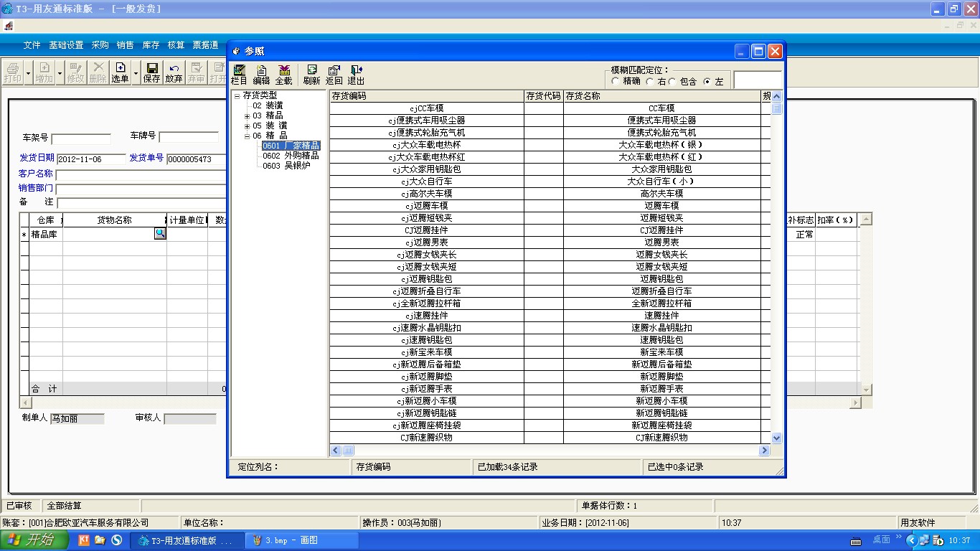Open the 库存 menu
Screen dimensions: 980x551
pos(151,45)
